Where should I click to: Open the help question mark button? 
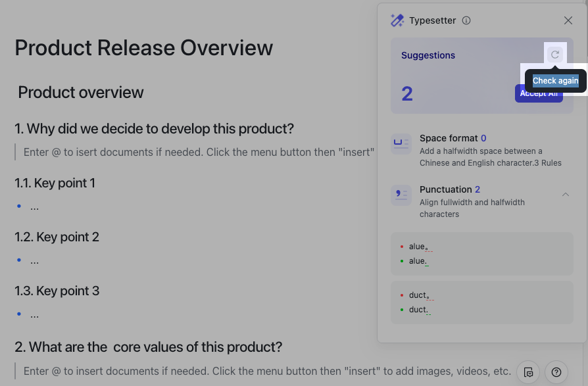556,372
